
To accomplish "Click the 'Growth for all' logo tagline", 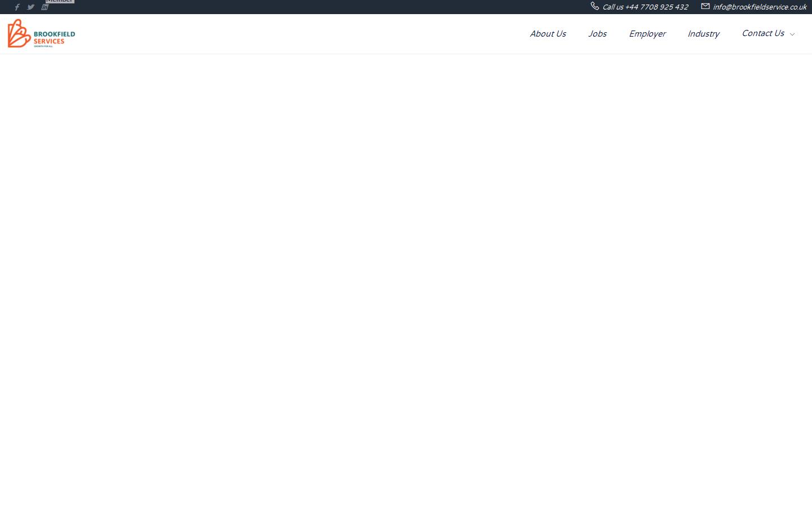I will point(43,46).
